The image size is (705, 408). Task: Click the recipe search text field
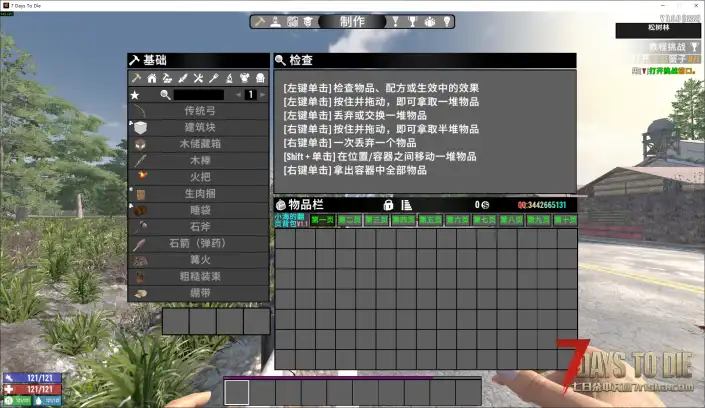coord(199,95)
